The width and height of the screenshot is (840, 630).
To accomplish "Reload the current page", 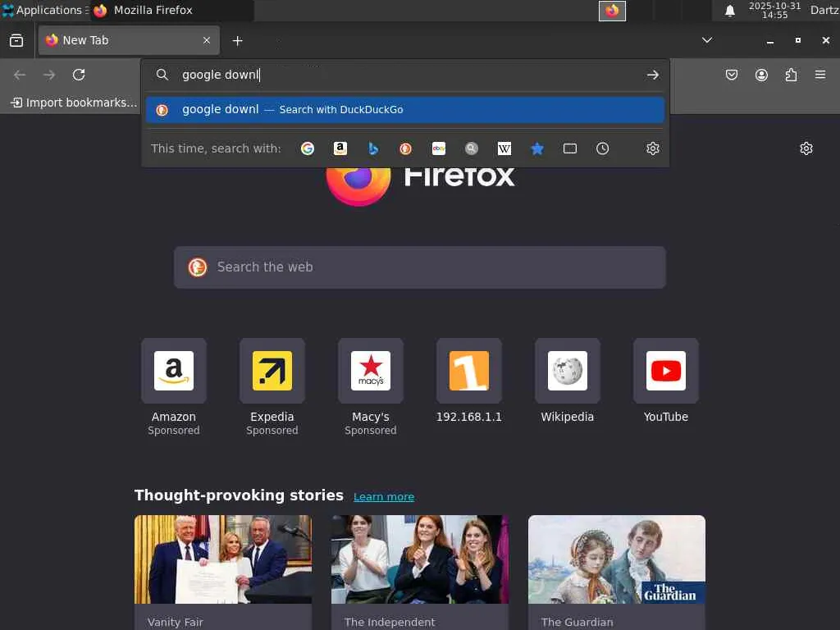I will (x=79, y=75).
